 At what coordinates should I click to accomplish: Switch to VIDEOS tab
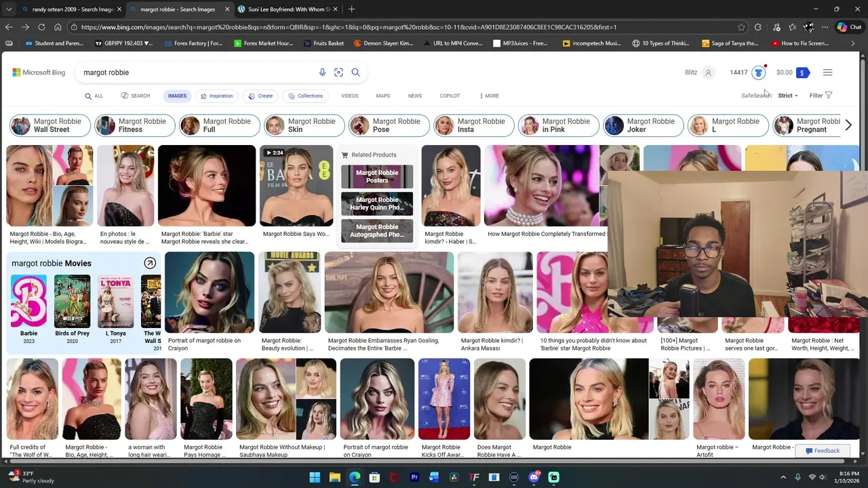(349, 96)
